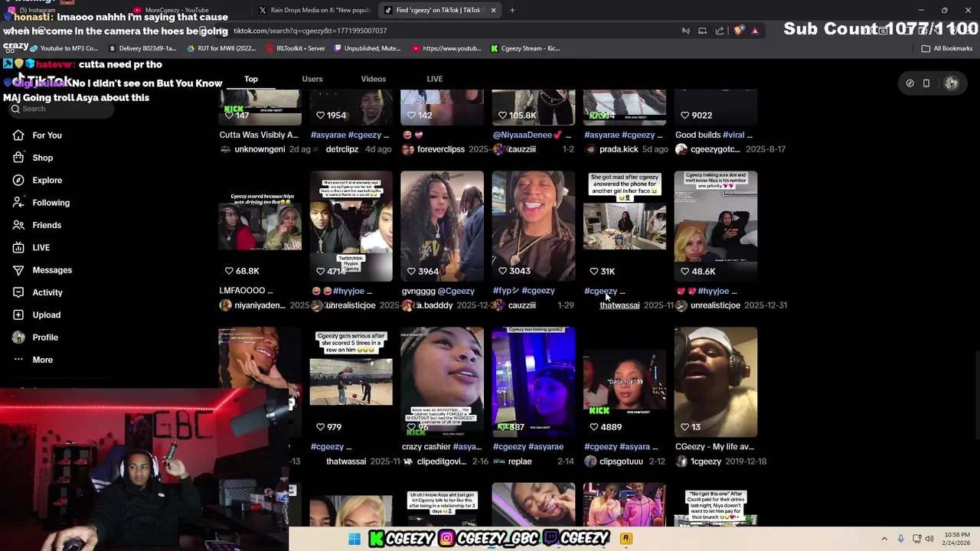
Task: Click the Brave rewards triangle icon
Action: pos(755,31)
